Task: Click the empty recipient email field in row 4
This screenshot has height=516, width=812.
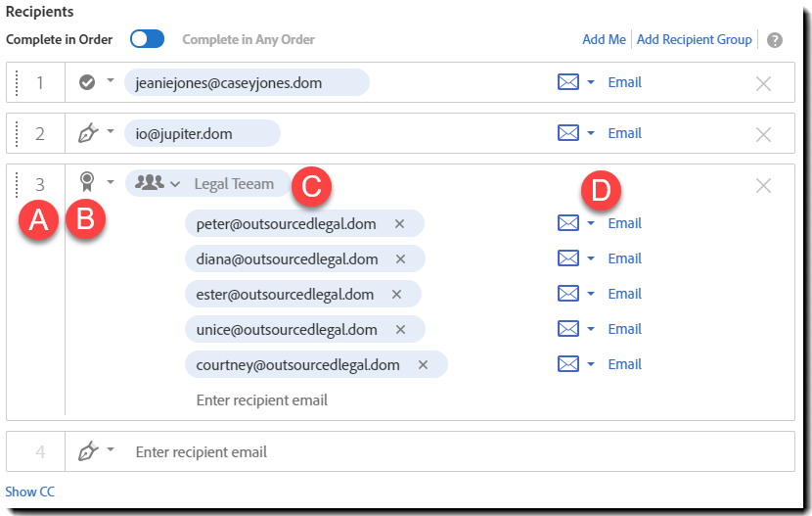Action: point(293,452)
